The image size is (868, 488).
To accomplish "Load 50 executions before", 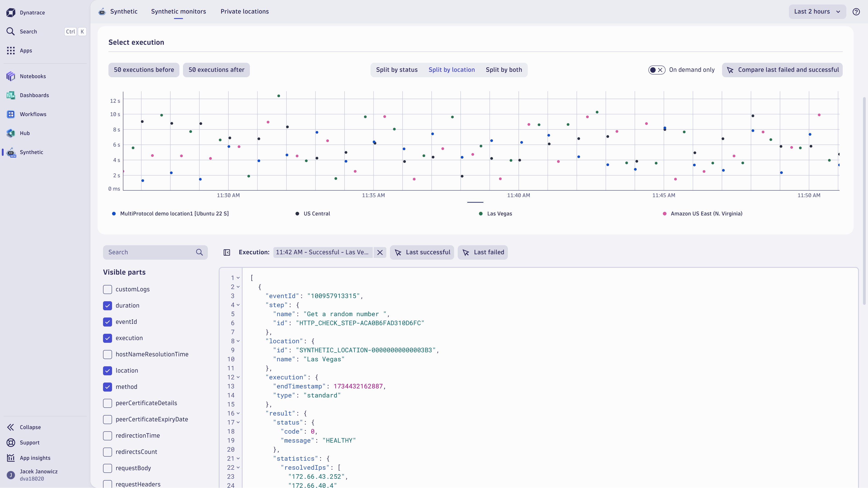I will click(143, 70).
